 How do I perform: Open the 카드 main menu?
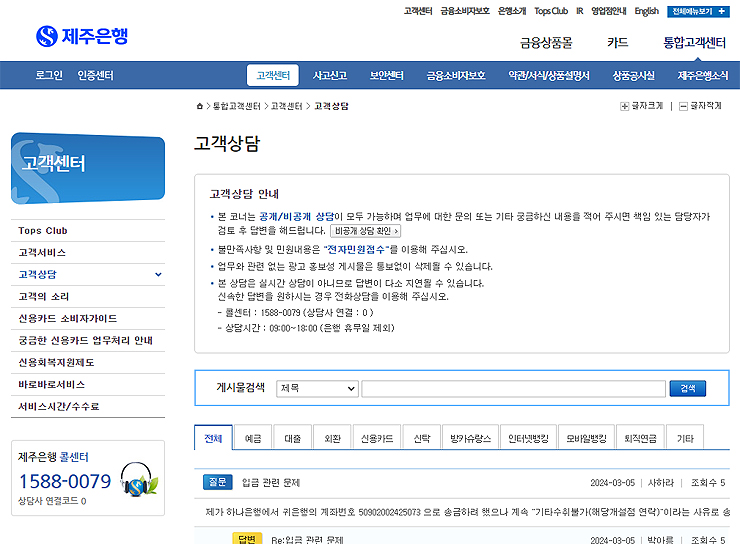(x=618, y=42)
